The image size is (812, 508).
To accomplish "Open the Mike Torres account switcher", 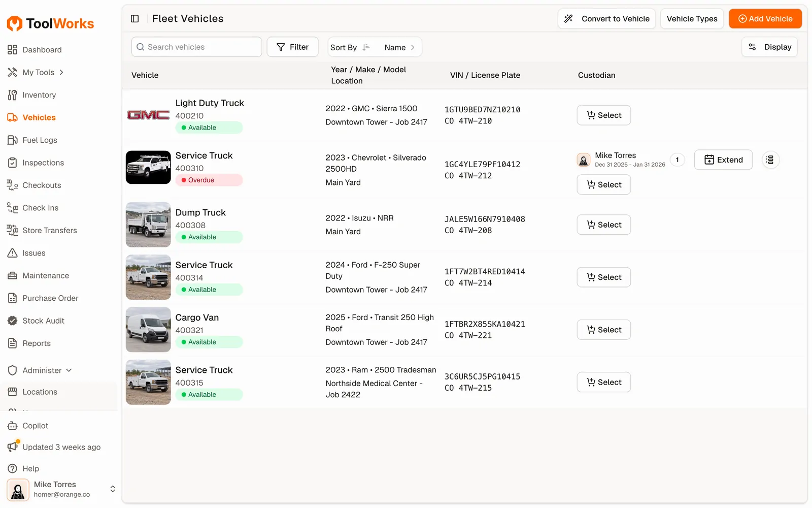I will tap(61, 489).
